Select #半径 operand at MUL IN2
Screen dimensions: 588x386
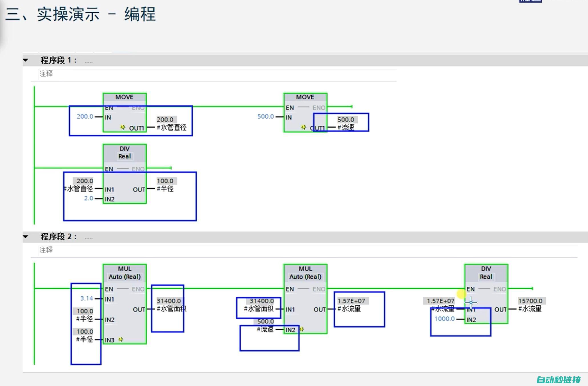click(x=84, y=319)
